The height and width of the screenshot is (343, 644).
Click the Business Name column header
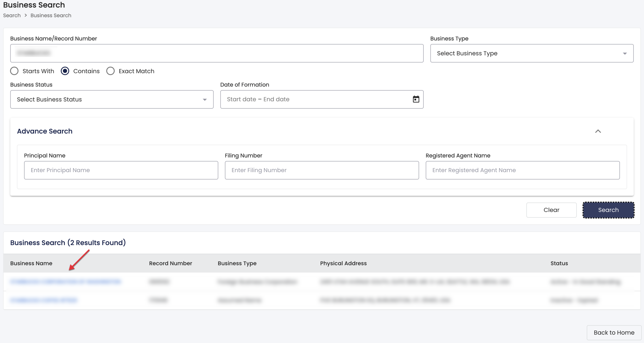pos(31,263)
